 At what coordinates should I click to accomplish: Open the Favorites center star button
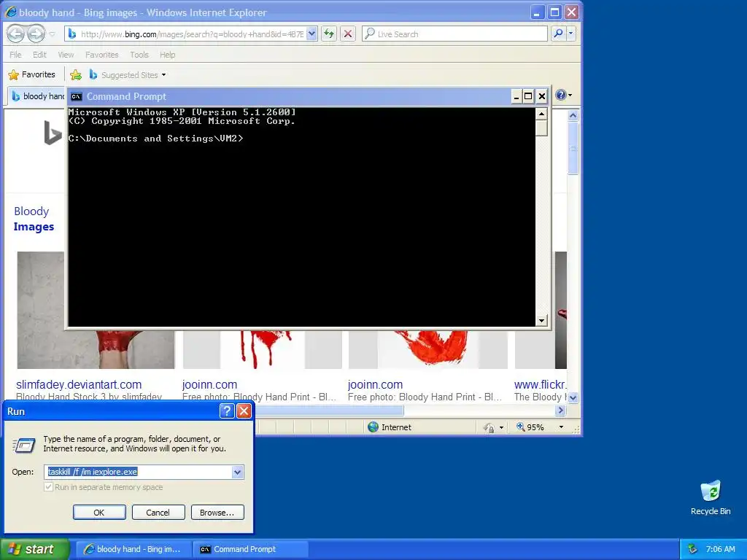click(x=32, y=75)
